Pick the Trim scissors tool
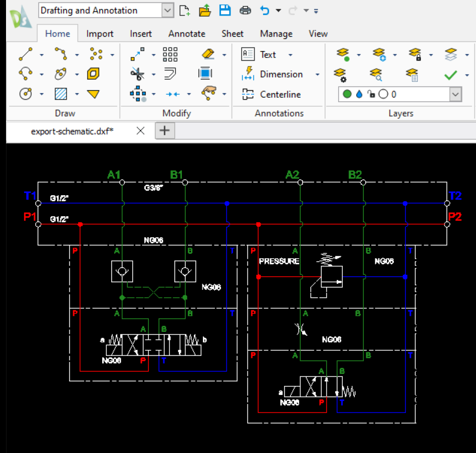Image resolution: width=476 pixels, height=453 pixels. (x=137, y=74)
